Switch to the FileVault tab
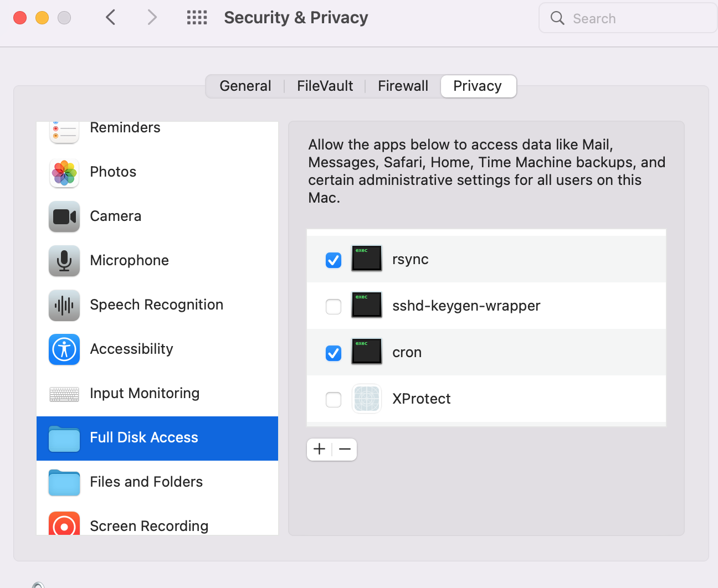This screenshot has width=718, height=588. click(325, 86)
